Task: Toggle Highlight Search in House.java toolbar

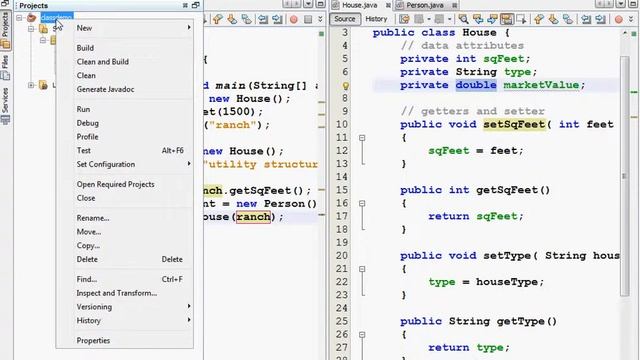Action: [507, 19]
